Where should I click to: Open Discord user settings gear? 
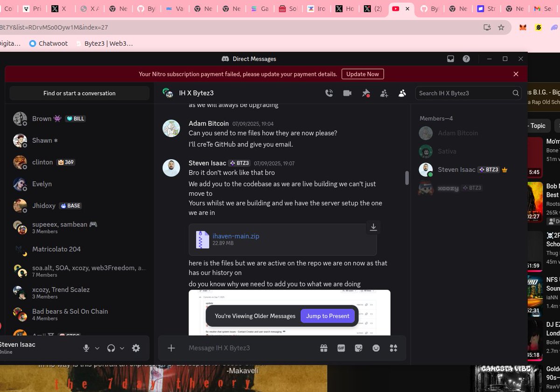136,348
